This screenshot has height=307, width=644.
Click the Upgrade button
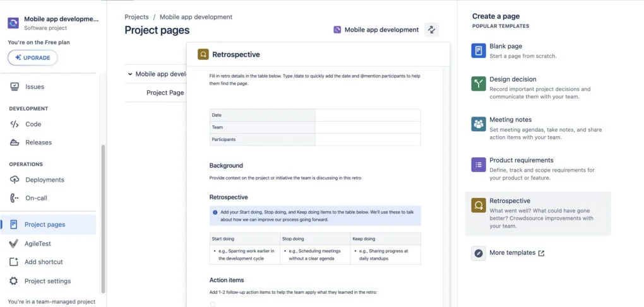(x=33, y=57)
